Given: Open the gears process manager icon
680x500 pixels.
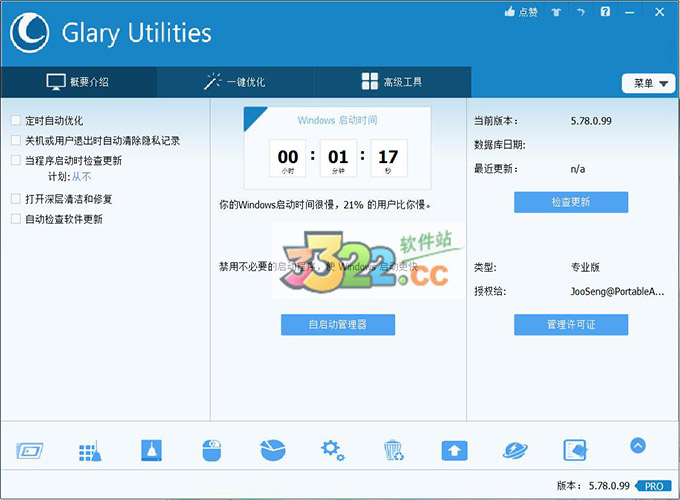Looking at the screenshot, I should [333, 451].
